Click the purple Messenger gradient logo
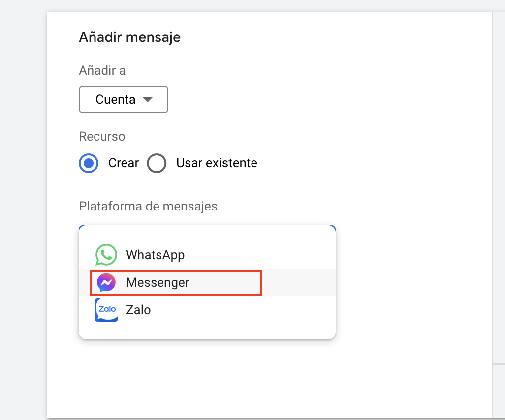This screenshot has height=420, width=505. (106, 282)
